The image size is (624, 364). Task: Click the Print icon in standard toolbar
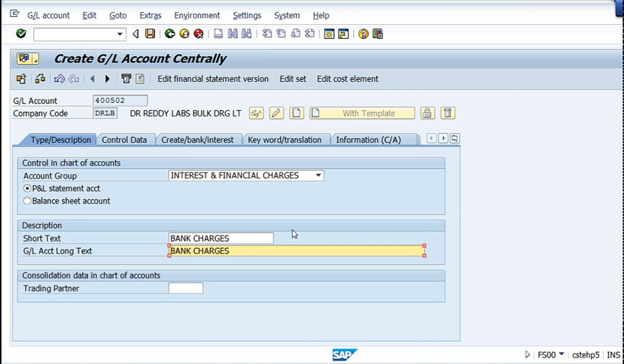pyautogui.click(x=218, y=34)
